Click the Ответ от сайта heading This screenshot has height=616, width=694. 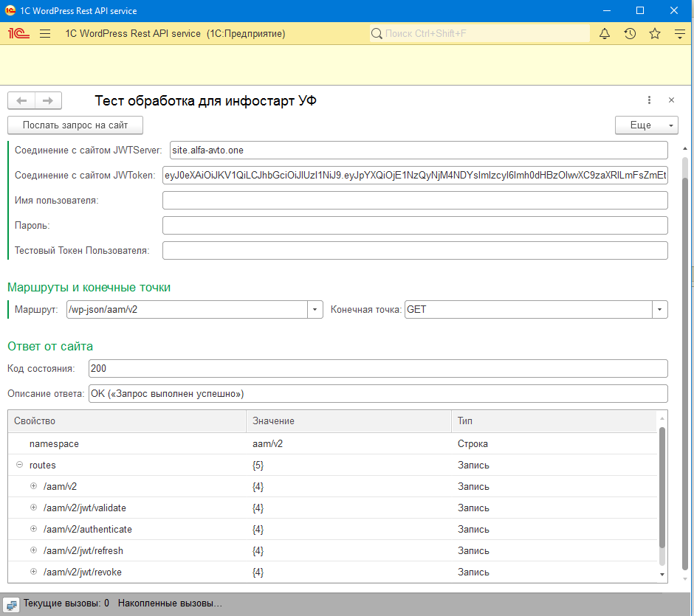[50, 346]
